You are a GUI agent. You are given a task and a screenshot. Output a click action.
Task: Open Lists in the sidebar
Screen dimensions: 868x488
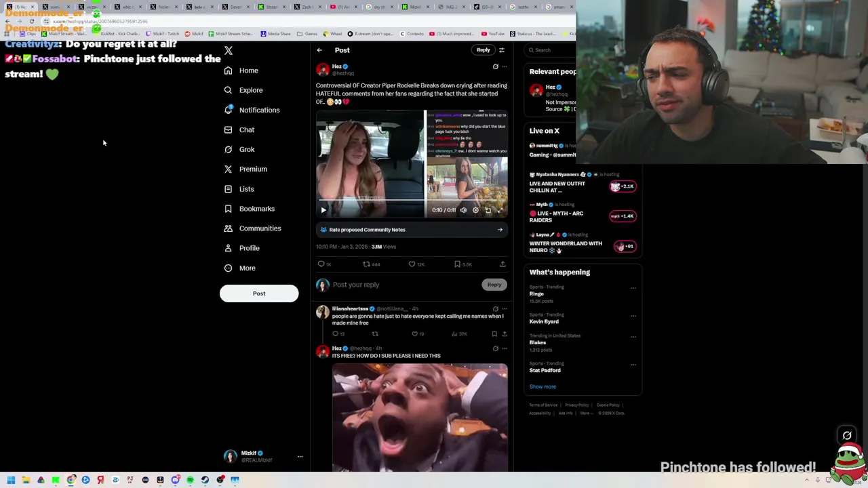tap(239, 189)
